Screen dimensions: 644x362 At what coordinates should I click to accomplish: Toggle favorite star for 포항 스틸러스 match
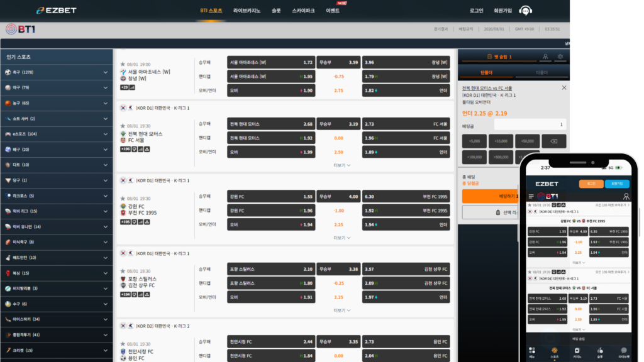coord(123,271)
